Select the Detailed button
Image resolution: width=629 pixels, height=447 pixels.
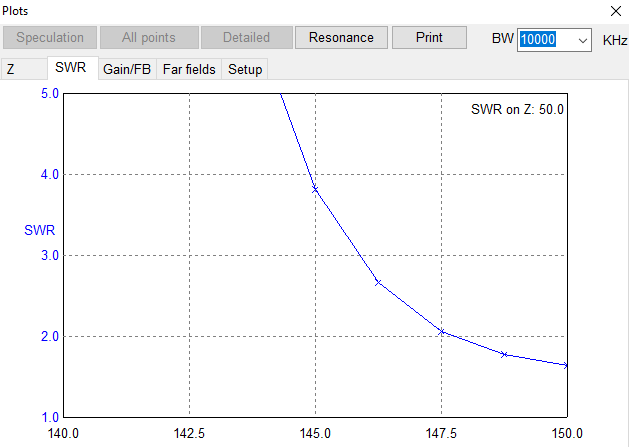tap(245, 38)
